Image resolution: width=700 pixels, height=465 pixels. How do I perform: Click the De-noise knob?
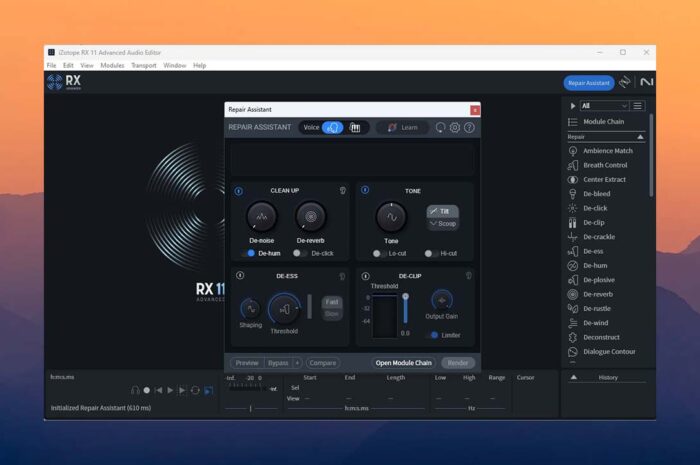coord(262,217)
